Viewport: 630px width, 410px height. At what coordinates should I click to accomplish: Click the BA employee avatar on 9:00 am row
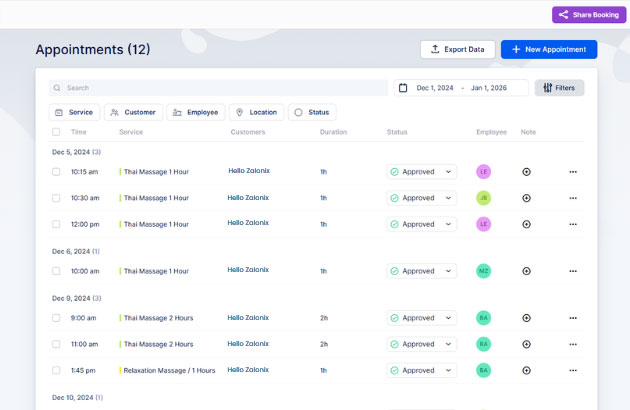(x=483, y=318)
